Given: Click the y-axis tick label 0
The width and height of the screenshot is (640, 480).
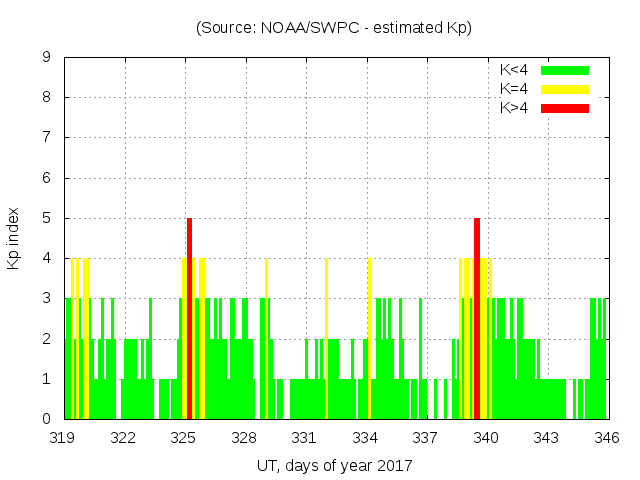Looking at the screenshot, I should tap(47, 419).
